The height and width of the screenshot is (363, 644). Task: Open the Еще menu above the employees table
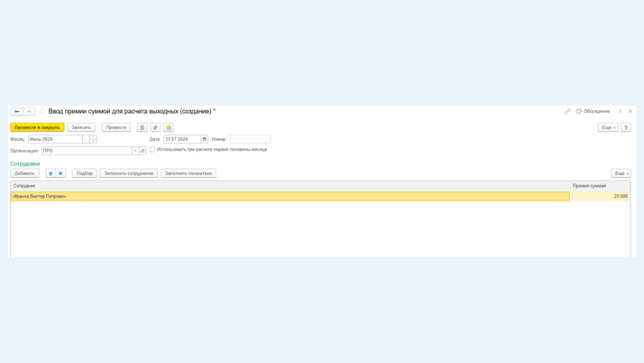[621, 173]
